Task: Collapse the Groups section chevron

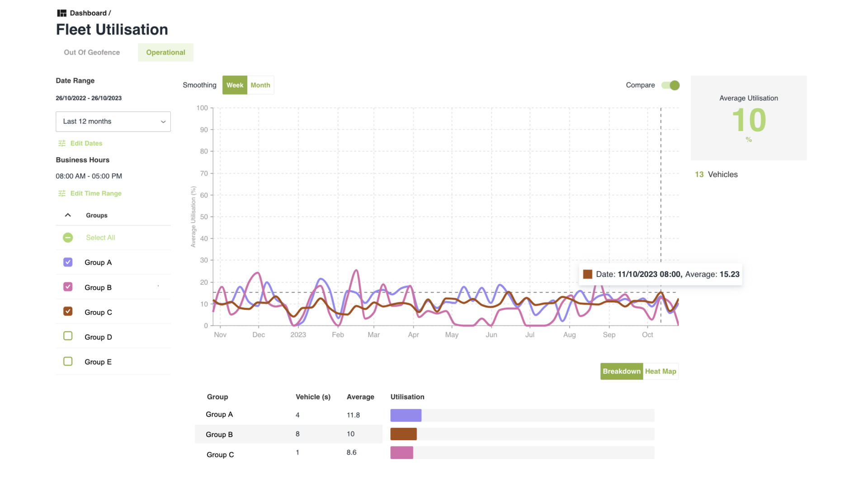Action: point(68,215)
